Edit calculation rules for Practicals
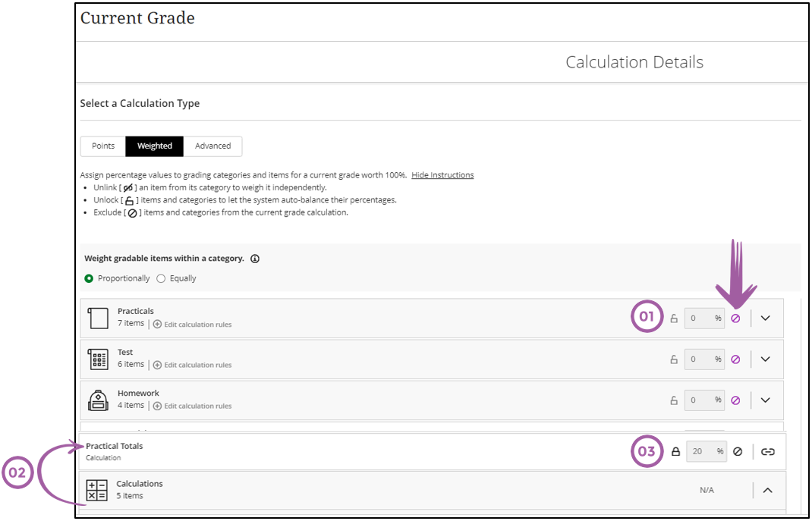This screenshot has height=521, width=812. [198, 325]
